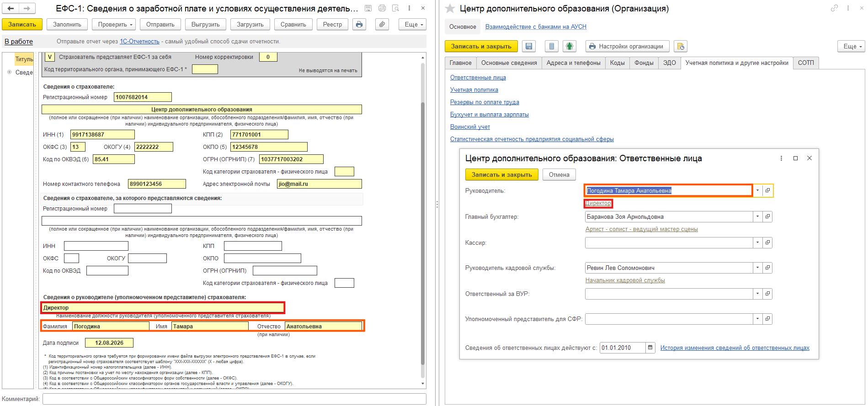
Task: Switch to the Основные сведения tab
Action: click(x=509, y=63)
